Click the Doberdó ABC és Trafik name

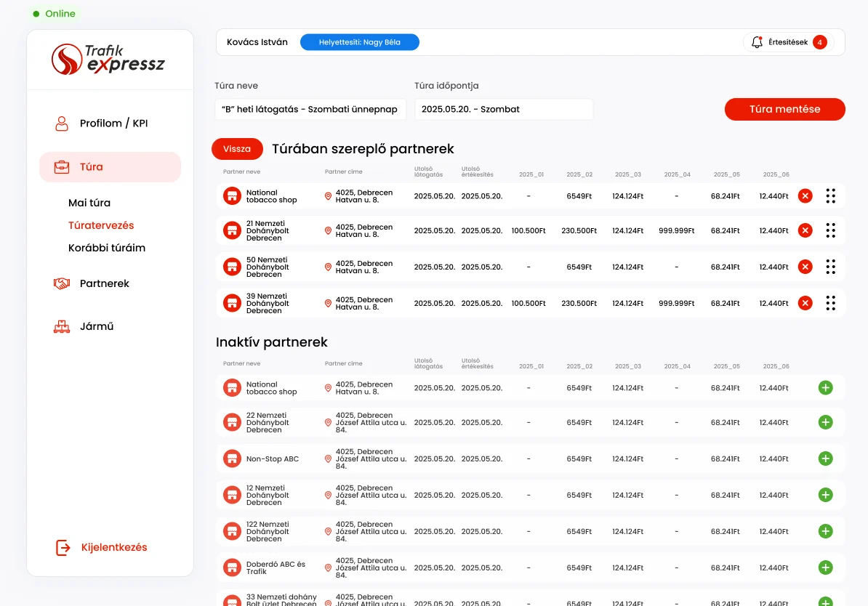[276, 567]
